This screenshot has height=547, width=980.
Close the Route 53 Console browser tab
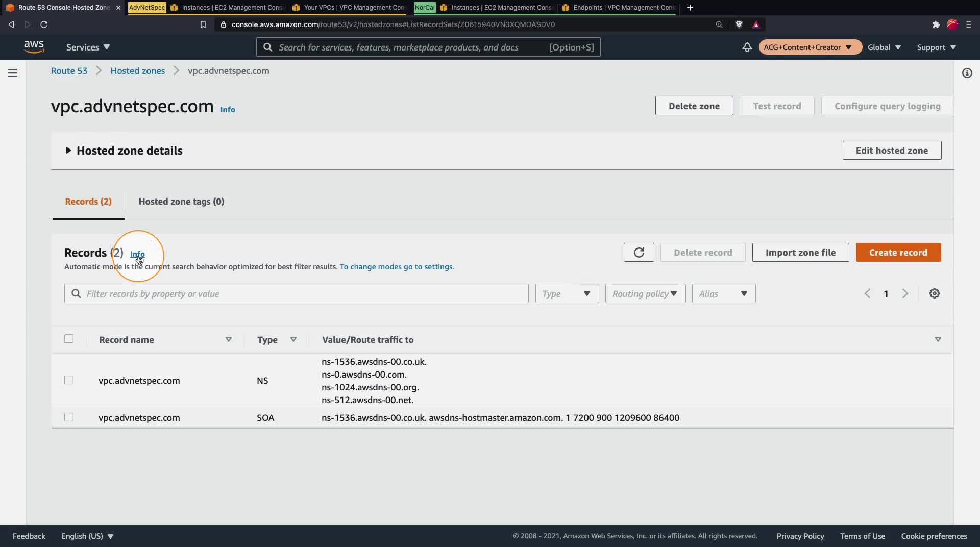pyautogui.click(x=118, y=8)
